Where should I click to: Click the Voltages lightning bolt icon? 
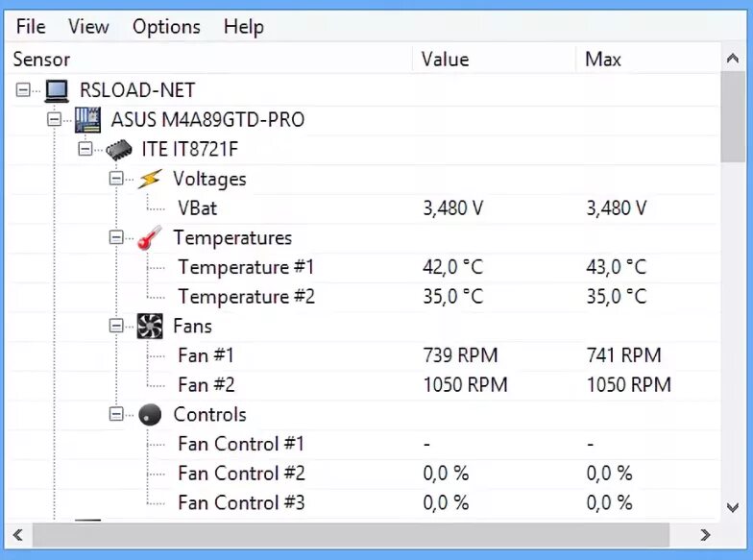tap(150, 179)
